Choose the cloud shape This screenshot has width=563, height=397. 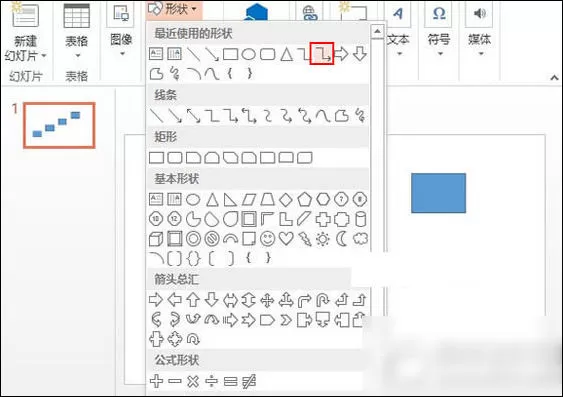pos(360,238)
